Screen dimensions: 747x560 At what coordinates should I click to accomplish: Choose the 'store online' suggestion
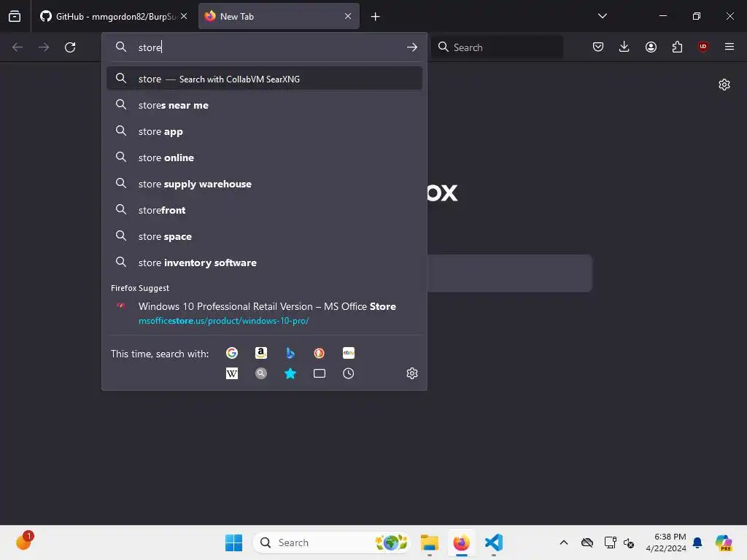[x=264, y=157]
